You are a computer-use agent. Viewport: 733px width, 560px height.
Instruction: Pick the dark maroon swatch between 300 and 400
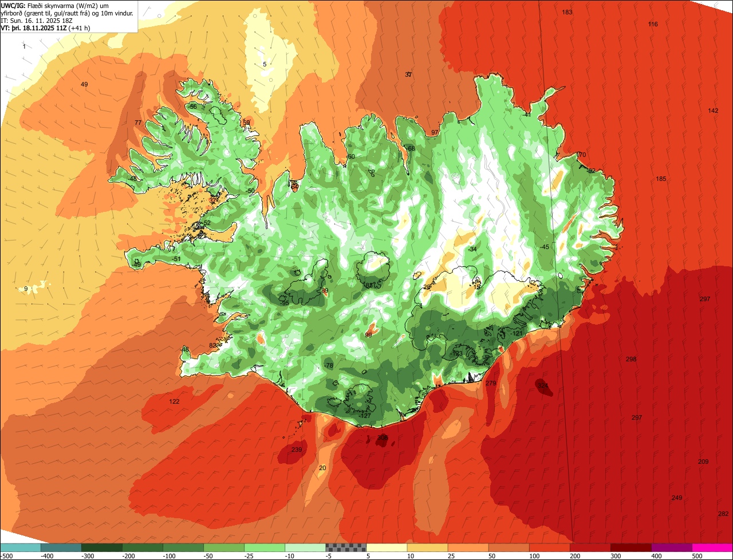(631, 547)
